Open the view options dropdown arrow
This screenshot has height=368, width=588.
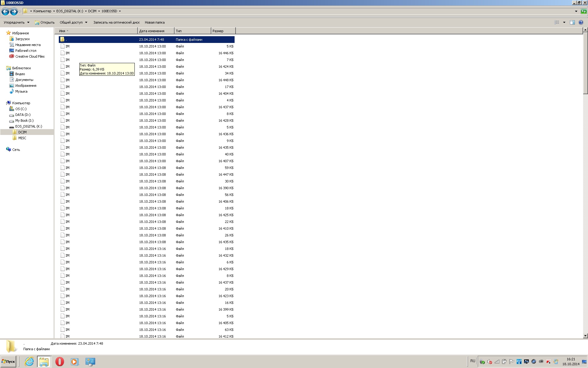click(x=564, y=22)
